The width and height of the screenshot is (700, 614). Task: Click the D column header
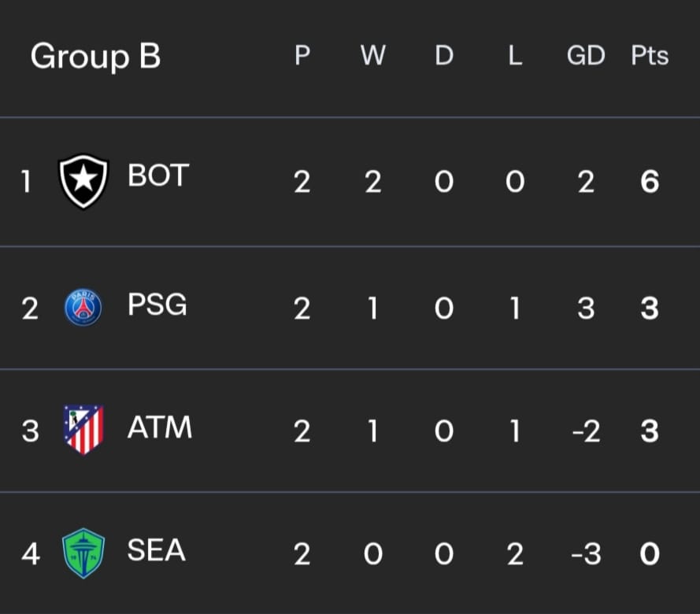pos(444,55)
